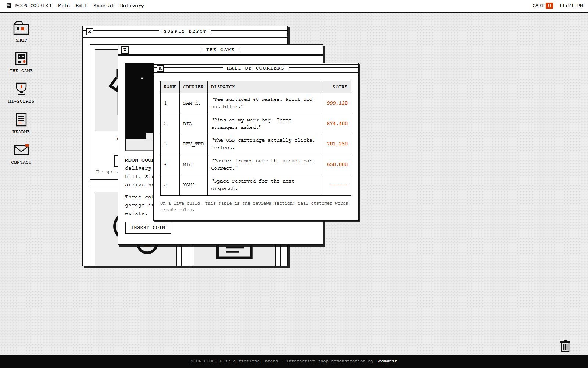The width and height of the screenshot is (588, 368).
Task: Open the README document icon
Action: pos(21,123)
